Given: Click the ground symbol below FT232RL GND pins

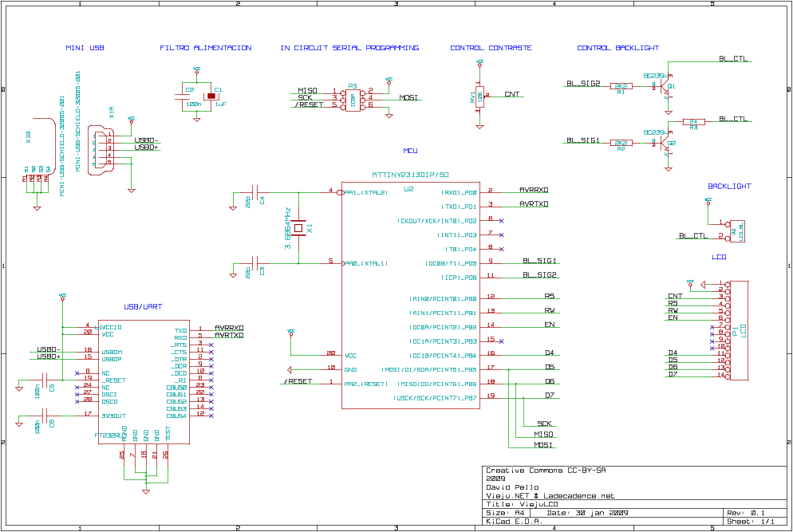Looking at the screenshot, I should pyautogui.click(x=146, y=491).
